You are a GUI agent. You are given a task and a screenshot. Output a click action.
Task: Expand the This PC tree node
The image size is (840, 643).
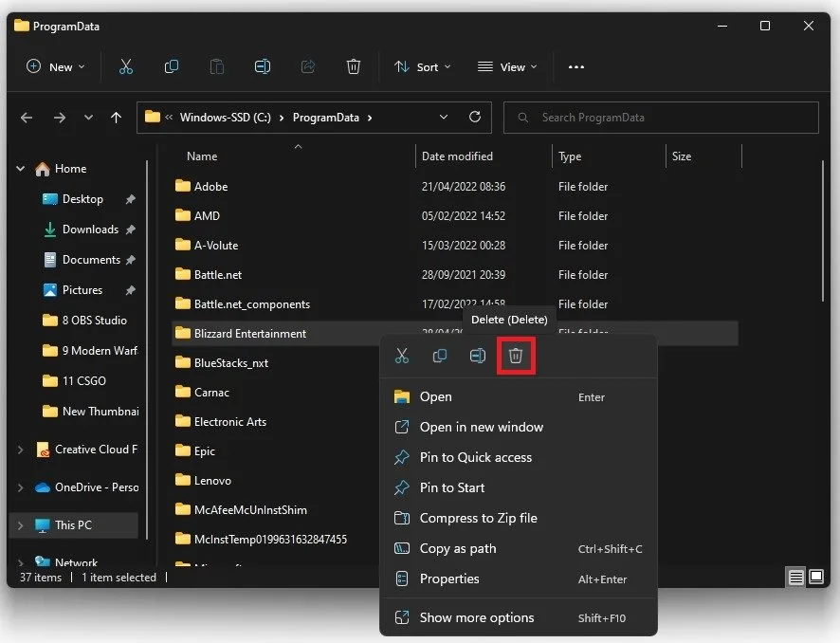[x=20, y=525]
